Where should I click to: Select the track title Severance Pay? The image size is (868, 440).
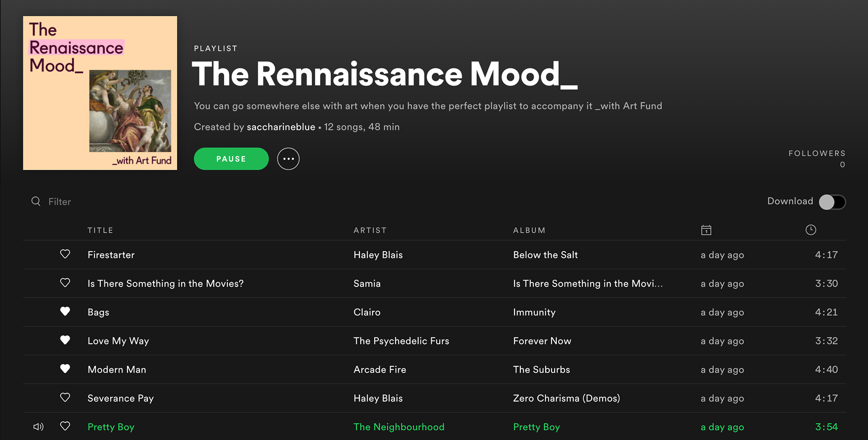(121, 398)
